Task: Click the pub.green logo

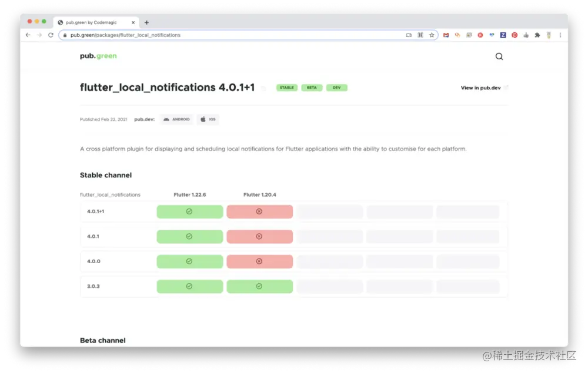Action: click(x=98, y=56)
